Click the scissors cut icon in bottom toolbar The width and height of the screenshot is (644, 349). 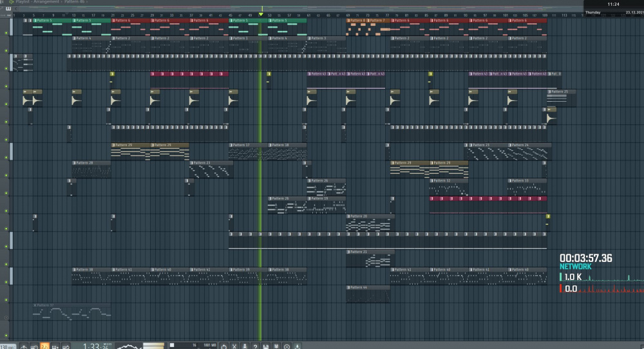[x=234, y=346]
